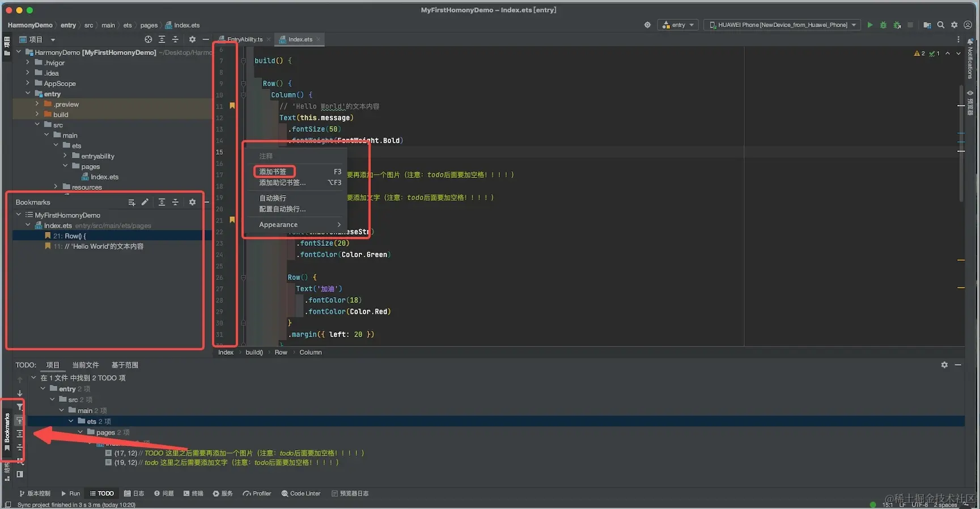
Task: Open Appearance submenu in context menu
Action: tap(298, 224)
